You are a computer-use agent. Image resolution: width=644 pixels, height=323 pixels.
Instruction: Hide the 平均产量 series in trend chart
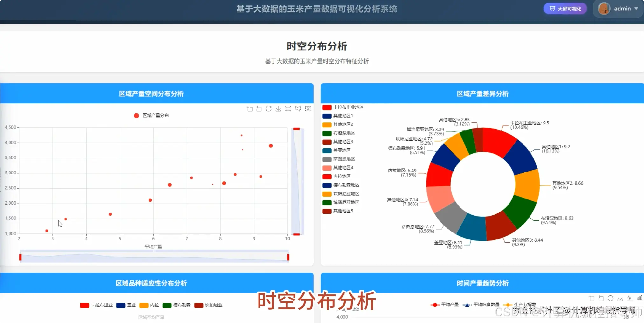[445, 305]
